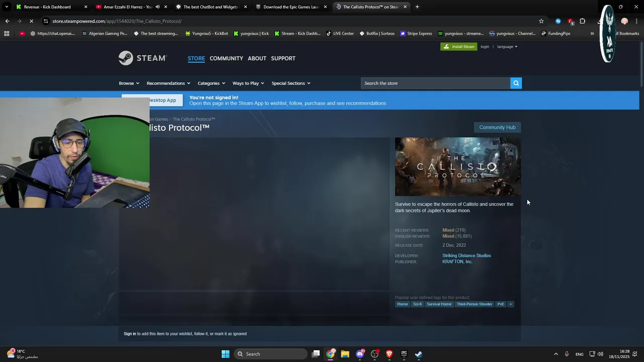This screenshot has height=362, width=644.
Task: Open the language dropdown
Action: 507,47
